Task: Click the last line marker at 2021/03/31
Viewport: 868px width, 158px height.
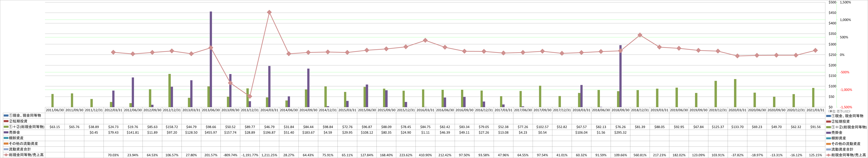Action: pos(815,50)
